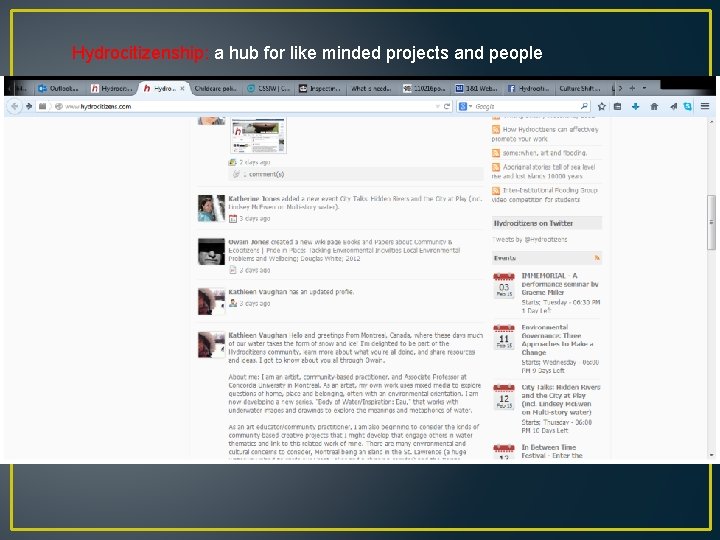Click RSS icon beside 'somewhen, art and flooding'

click(x=496, y=153)
